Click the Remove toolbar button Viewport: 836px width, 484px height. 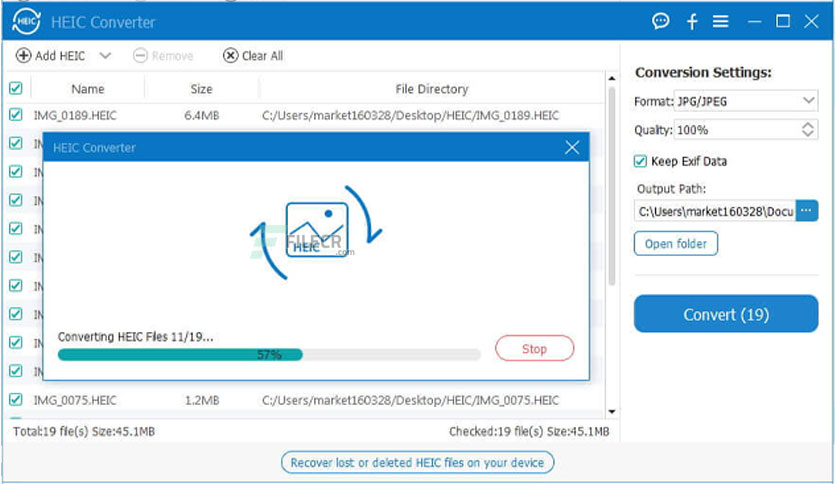(163, 55)
